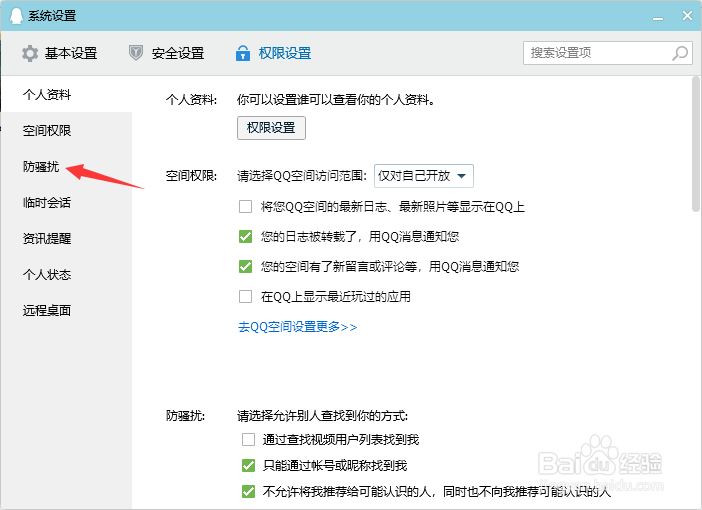Image resolution: width=702 pixels, height=510 pixels.
Task: Select the 权限设置 tab
Action: coord(274,53)
